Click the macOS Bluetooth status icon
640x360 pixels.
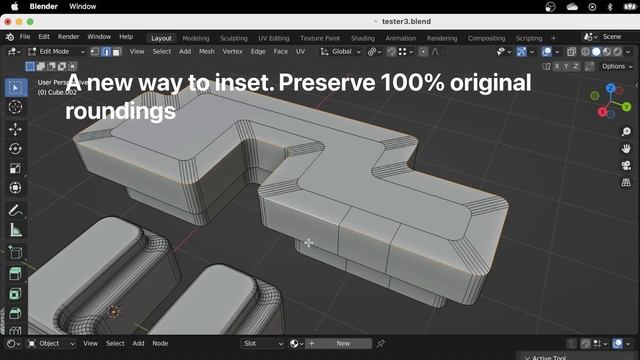610,7
